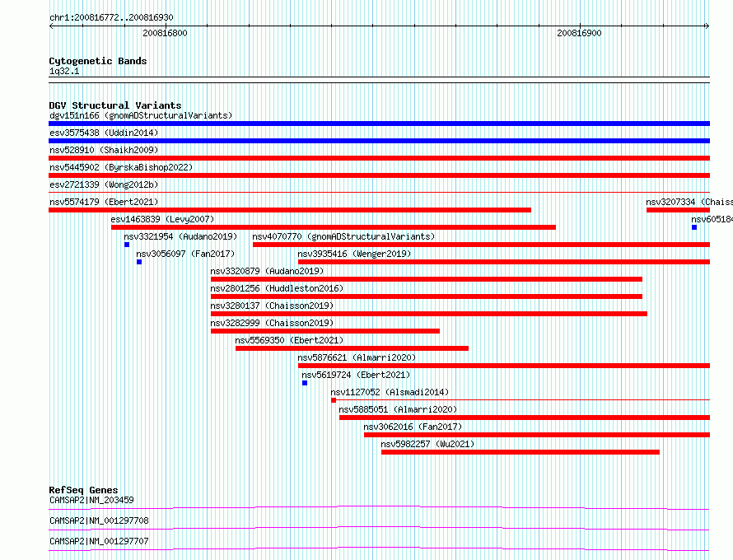Open the nsv528910 (Shaikh2009) variant
Image resolution: width=733 pixels, height=560 pixels.
click(x=104, y=150)
